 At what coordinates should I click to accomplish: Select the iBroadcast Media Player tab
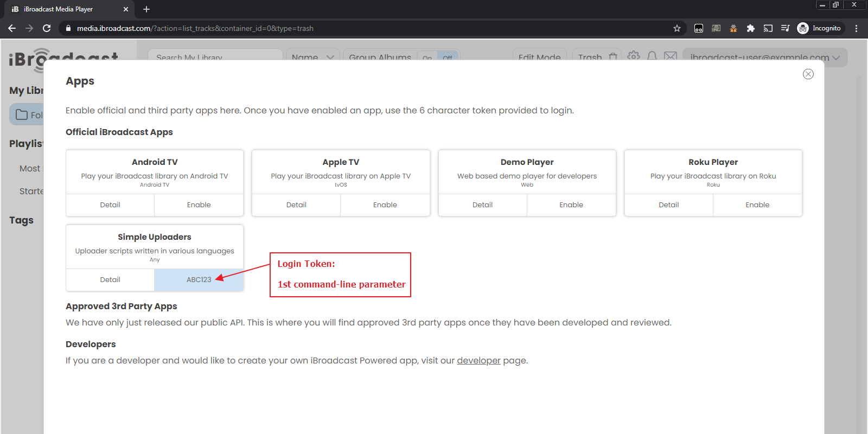pyautogui.click(x=68, y=9)
